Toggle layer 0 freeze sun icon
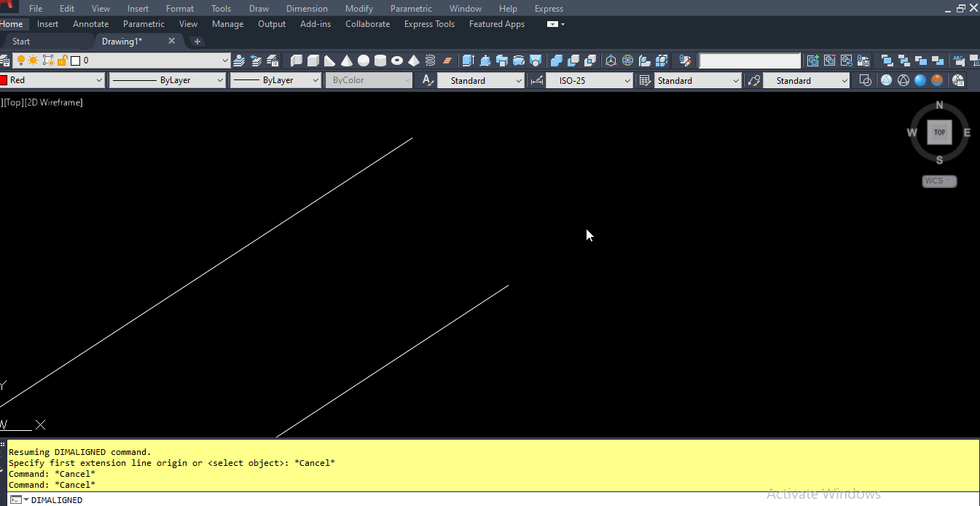Screen dimensions: 980x506 [33, 61]
